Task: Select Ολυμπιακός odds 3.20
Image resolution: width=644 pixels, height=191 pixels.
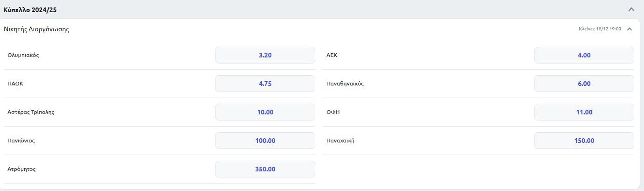Action: pos(265,55)
